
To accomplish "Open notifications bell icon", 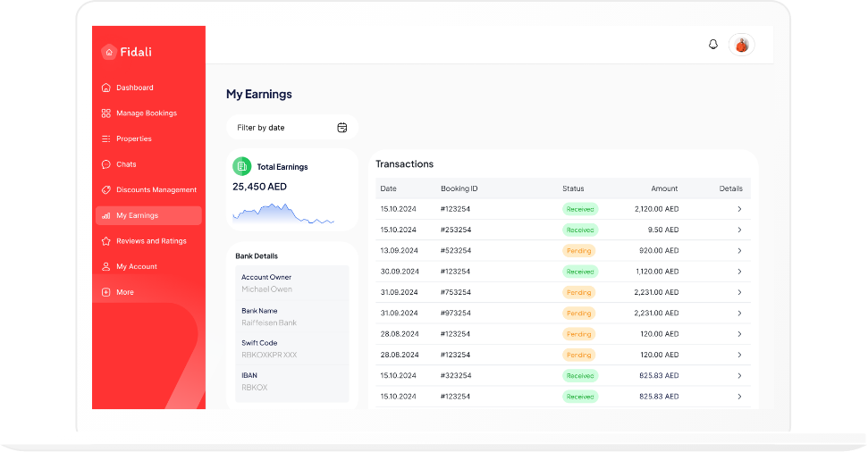I will [x=713, y=45].
